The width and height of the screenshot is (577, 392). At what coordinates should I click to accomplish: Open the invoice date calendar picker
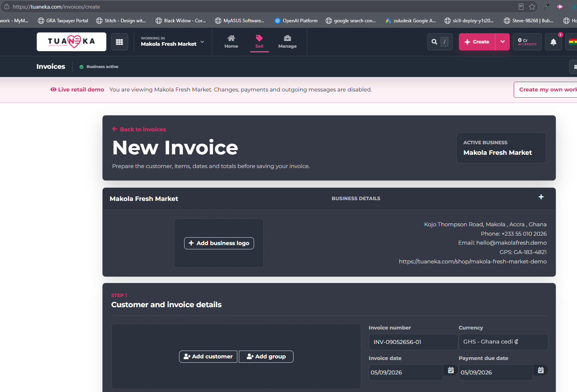451,370
